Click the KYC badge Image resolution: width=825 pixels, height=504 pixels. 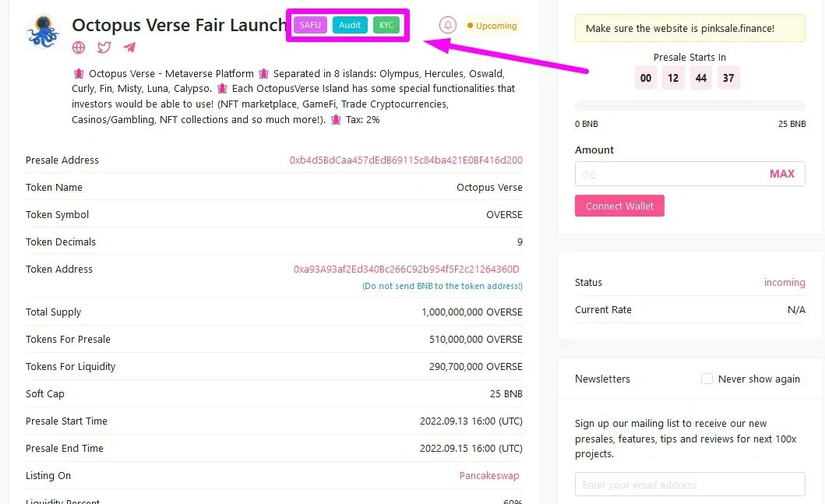[x=386, y=25]
